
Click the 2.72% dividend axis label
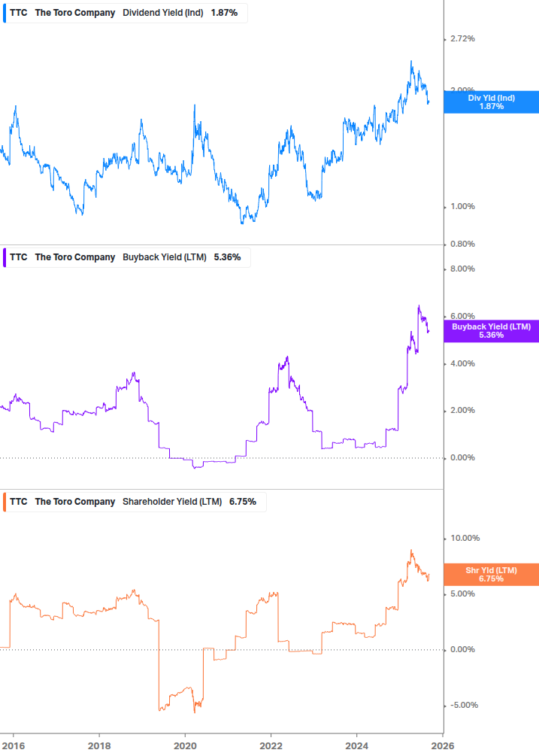462,39
